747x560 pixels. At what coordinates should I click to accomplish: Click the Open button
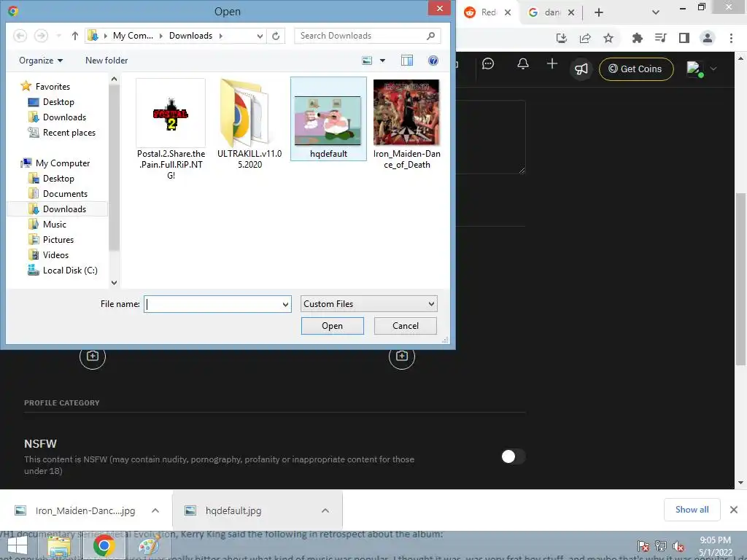pyautogui.click(x=333, y=326)
